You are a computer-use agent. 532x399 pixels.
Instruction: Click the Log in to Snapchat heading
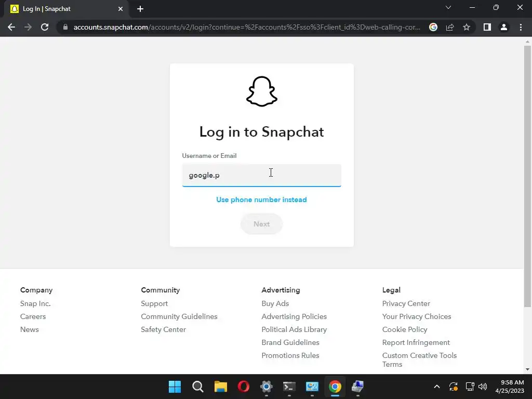[x=262, y=132]
